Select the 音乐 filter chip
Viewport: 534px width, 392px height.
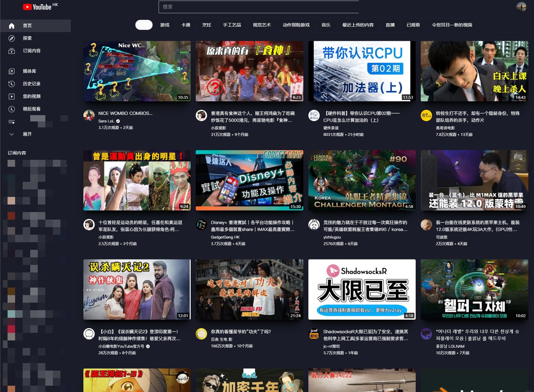(x=326, y=25)
